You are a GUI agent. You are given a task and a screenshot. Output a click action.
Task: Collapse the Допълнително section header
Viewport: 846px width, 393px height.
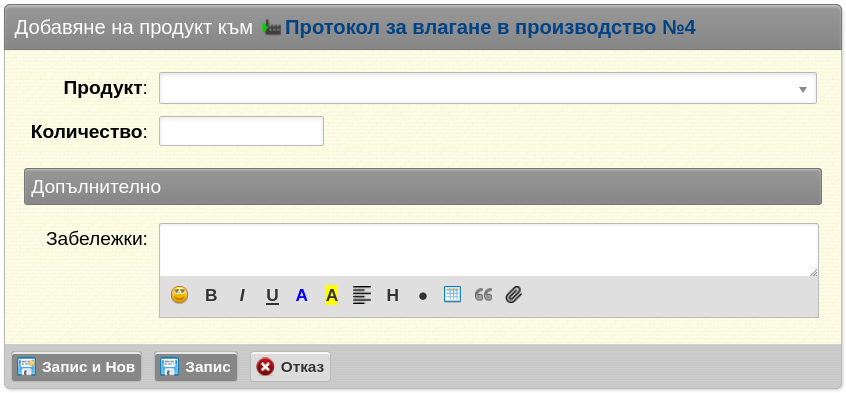click(423, 186)
